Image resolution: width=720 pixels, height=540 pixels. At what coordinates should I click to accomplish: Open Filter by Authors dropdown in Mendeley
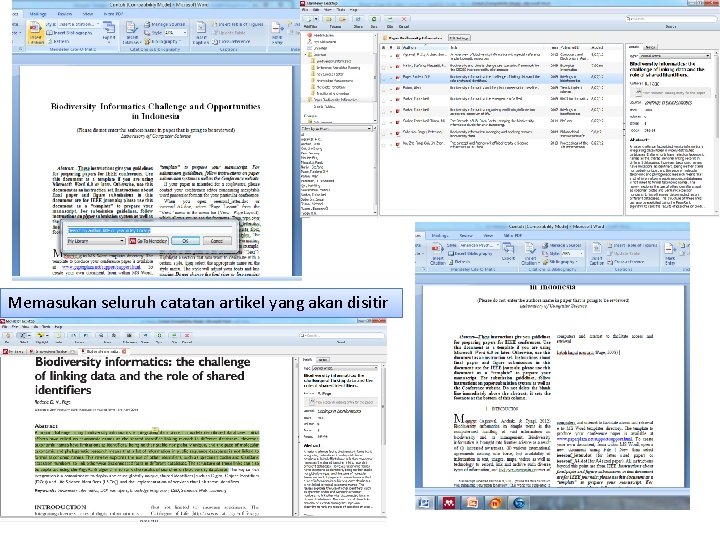tap(337, 129)
